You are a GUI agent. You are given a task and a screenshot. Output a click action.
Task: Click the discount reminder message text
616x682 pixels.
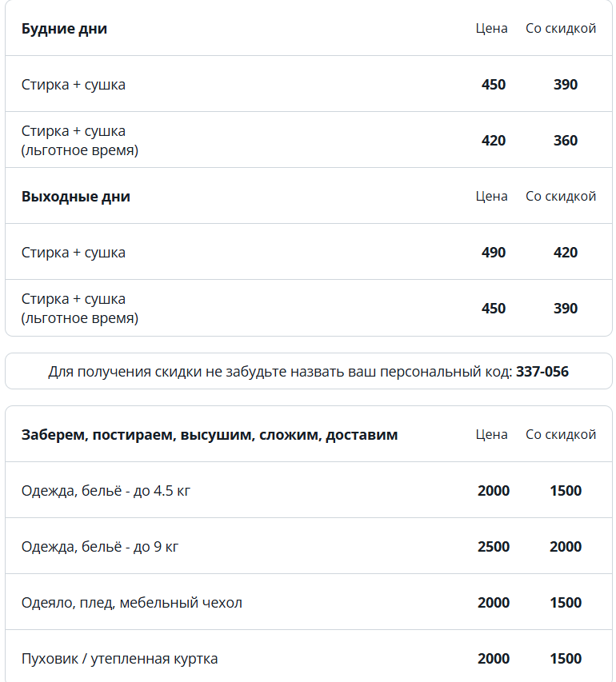[x=308, y=372]
